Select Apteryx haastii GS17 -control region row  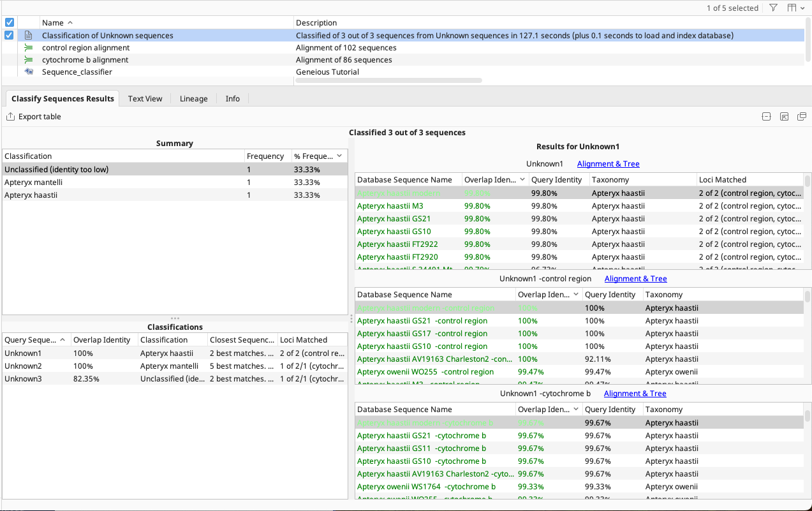click(x=579, y=334)
